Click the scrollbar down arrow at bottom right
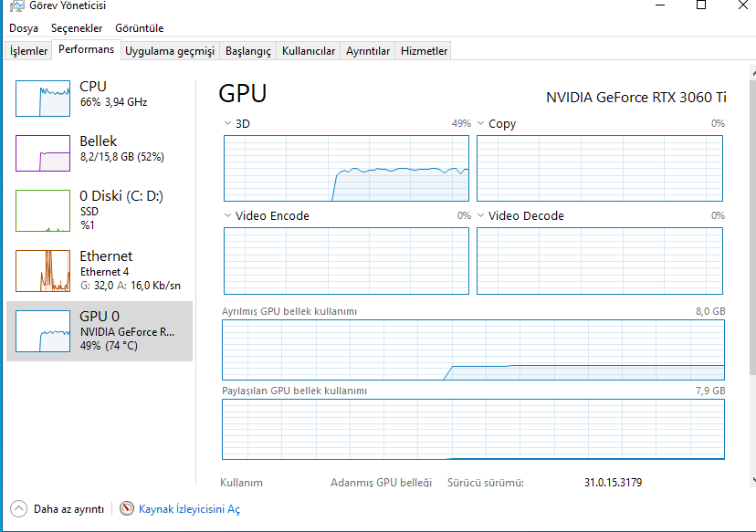Viewport: 756px width, 532px height. 751,480
